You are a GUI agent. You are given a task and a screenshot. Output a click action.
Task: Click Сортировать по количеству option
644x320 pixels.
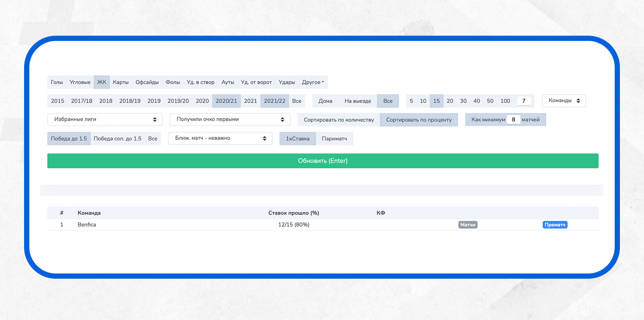[338, 120]
